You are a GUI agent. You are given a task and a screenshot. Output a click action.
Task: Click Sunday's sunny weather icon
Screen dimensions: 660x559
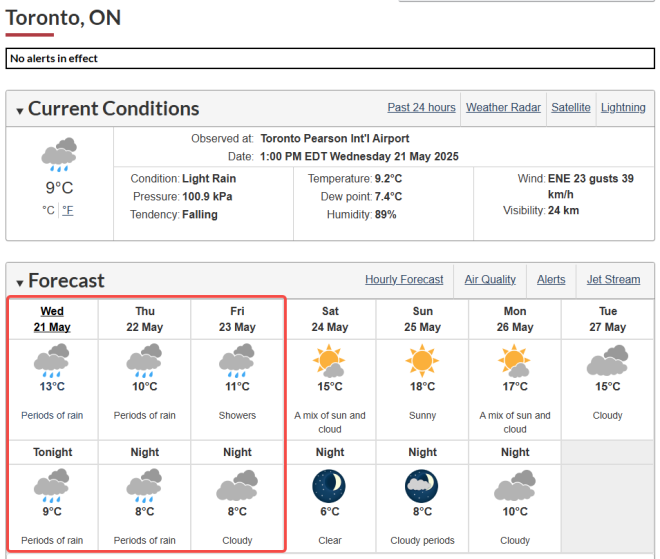tap(422, 359)
